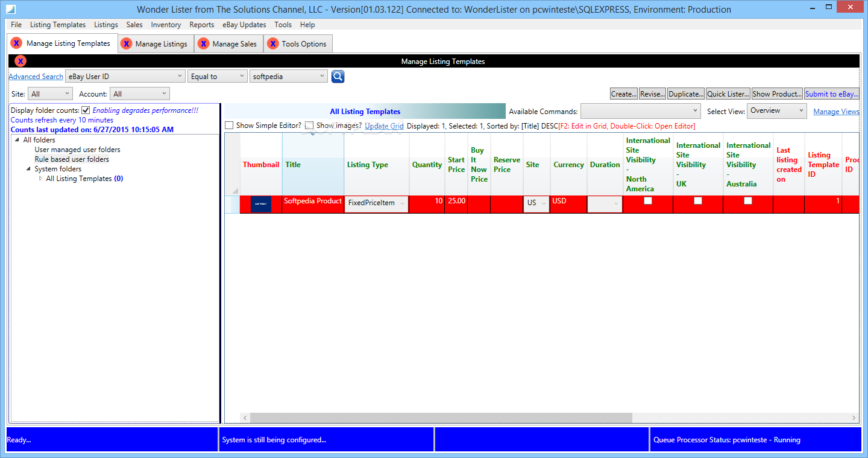Click the grid's horizontal scrollbar thumb

click(x=441, y=418)
